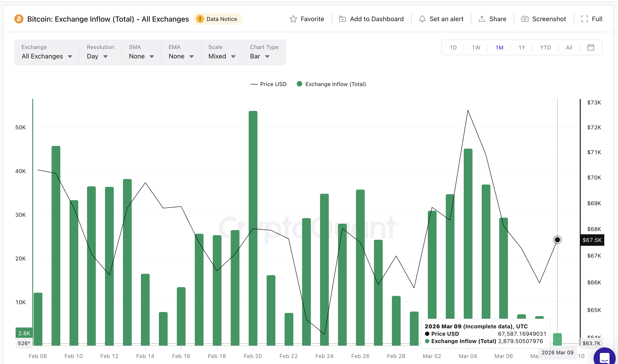Open the Resolution Day dropdown

click(x=97, y=56)
